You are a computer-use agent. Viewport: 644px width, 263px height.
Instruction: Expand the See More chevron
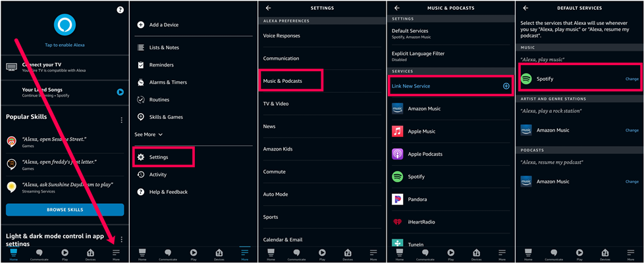160,134
